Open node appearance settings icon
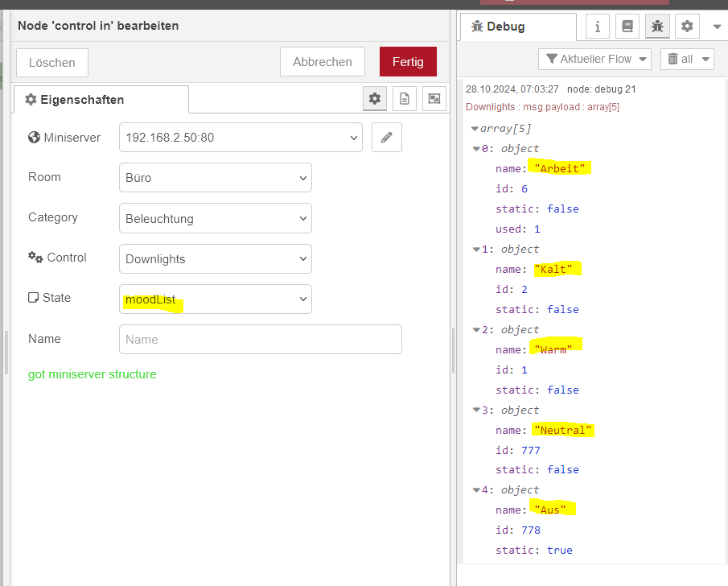Screen dimensions: 728x586 [x=434, y=99]
